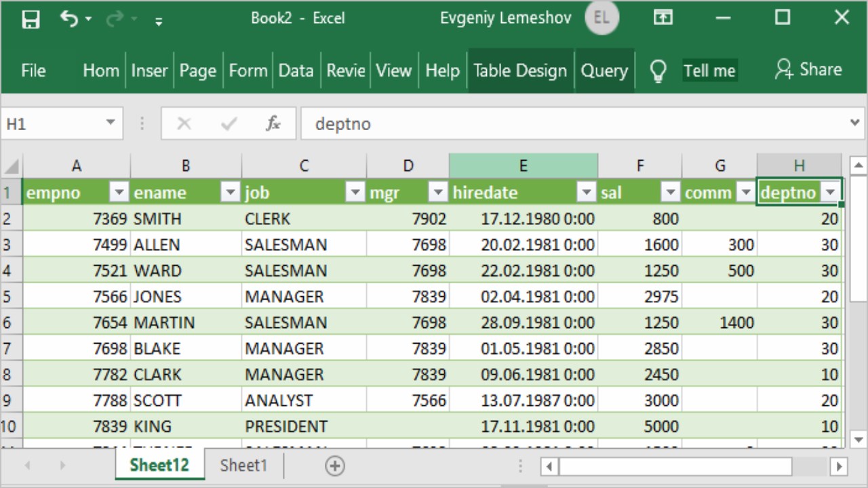Click the mgr cell 7902

tap(408, 219)
